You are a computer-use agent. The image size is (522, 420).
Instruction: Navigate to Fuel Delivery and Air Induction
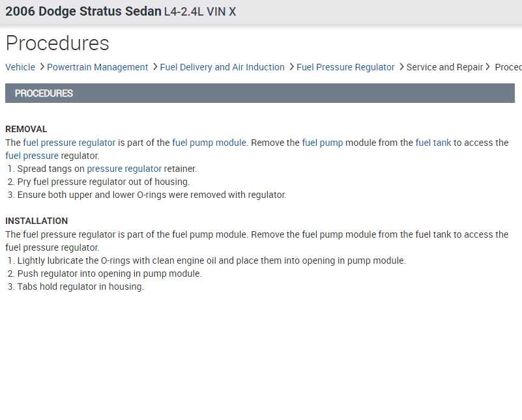click(222, 67)
